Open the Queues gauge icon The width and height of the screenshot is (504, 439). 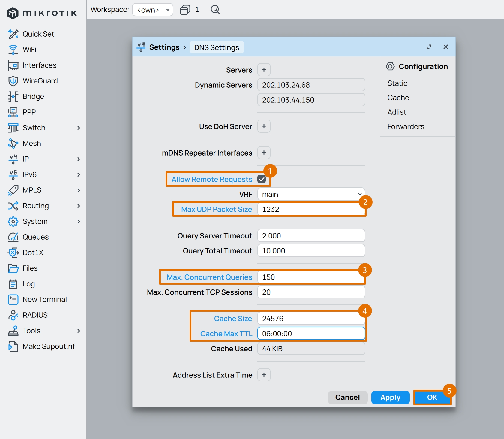tap(13, 237)
